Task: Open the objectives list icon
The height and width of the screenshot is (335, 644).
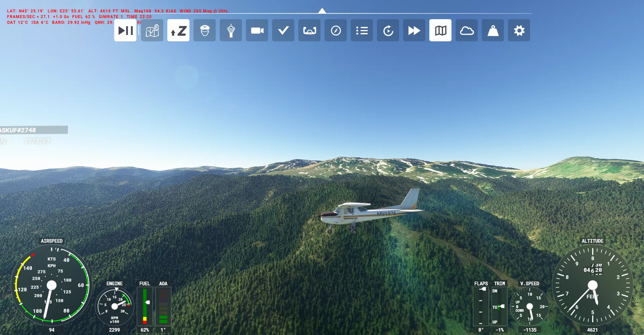Action: click(x=362, y=31)
